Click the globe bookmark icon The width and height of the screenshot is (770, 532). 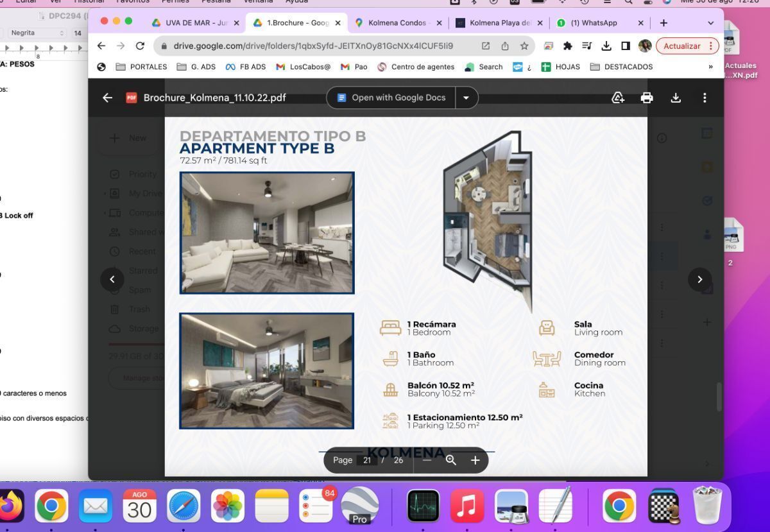coord(101,67)
